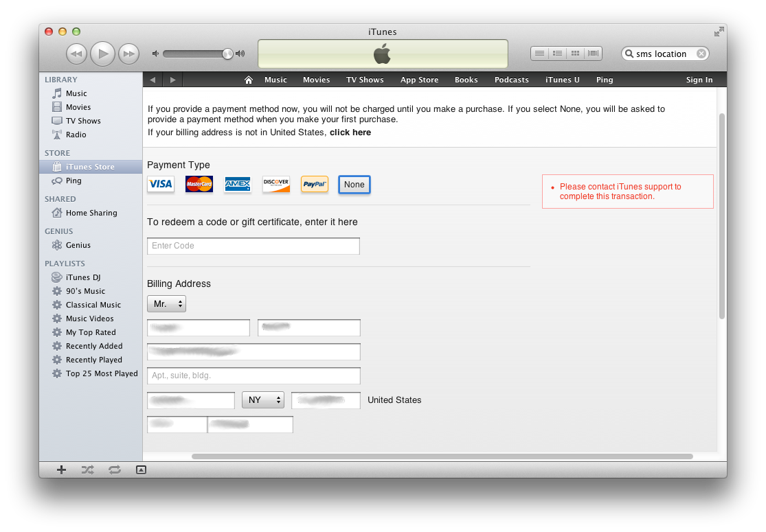The height and width of the screenshot is (532, 766).
Task: Switch to Cover Flow view
Action: point(593,54)
